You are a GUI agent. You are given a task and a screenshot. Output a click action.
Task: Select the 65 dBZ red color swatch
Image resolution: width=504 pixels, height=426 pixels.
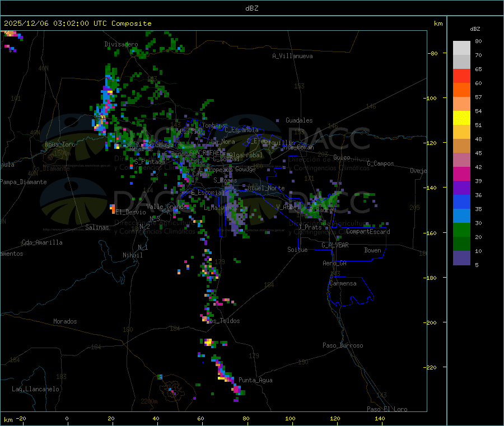click(x=461, y=76)
